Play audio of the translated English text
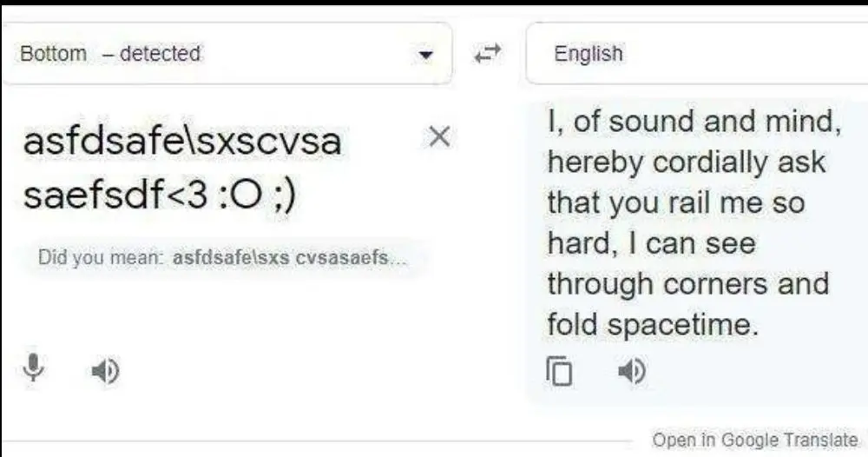Viewport: 868px width, 457px height. tap(632, 371)
